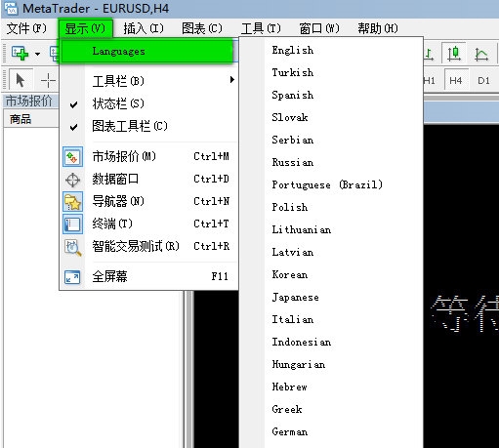The height and width of the screenshot is (448, 499).
Task: Toggle the 状态栏(S) status bar checkmark
Action: pos(74,104)
